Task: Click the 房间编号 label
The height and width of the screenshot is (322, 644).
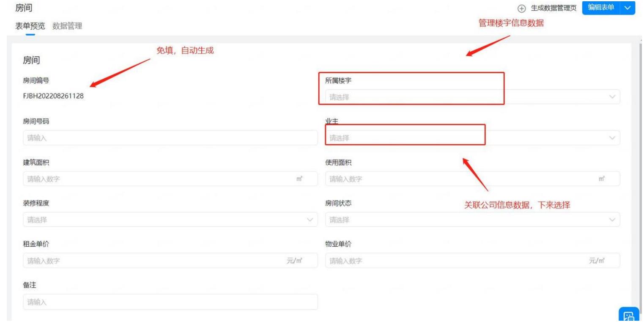Action: 36,81
